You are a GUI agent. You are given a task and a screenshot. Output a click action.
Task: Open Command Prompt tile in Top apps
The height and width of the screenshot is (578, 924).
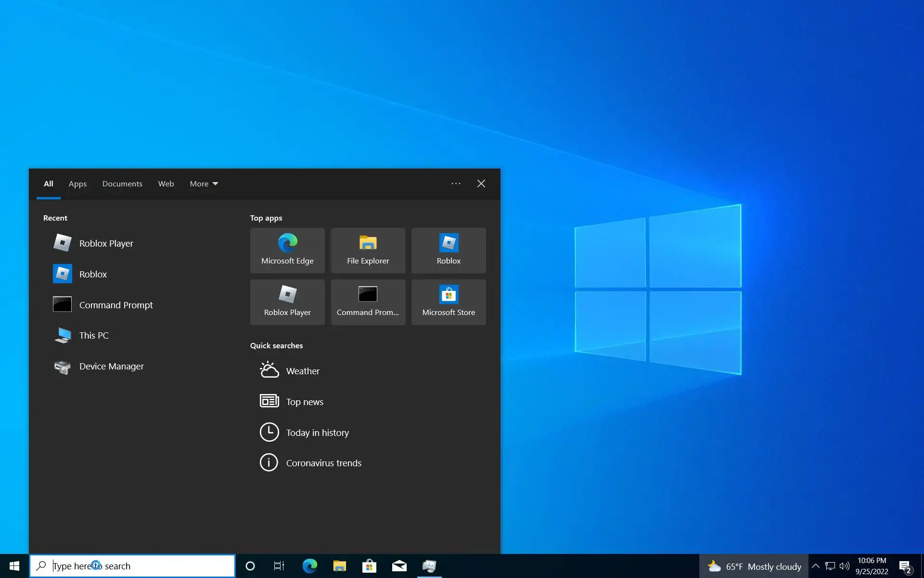[368, 302]
